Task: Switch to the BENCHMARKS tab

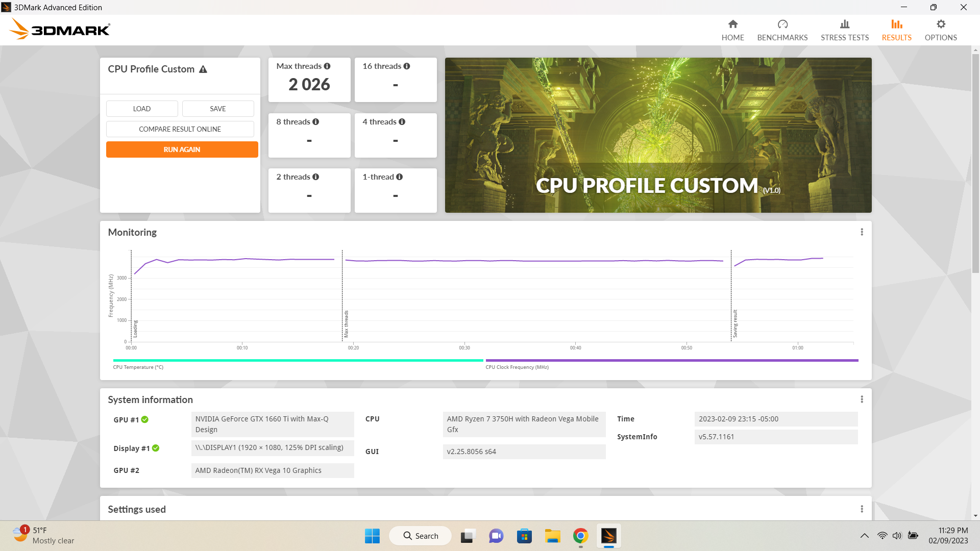Action: [x=782, y=30]
